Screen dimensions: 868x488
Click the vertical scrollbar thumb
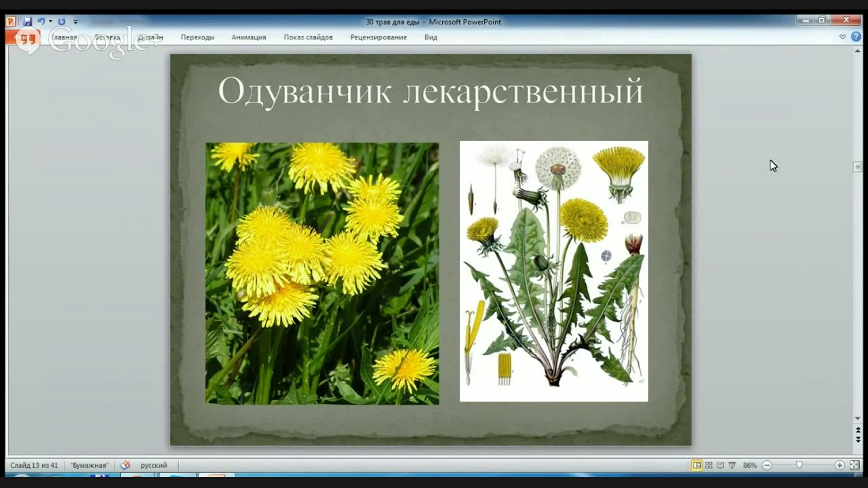858,167
